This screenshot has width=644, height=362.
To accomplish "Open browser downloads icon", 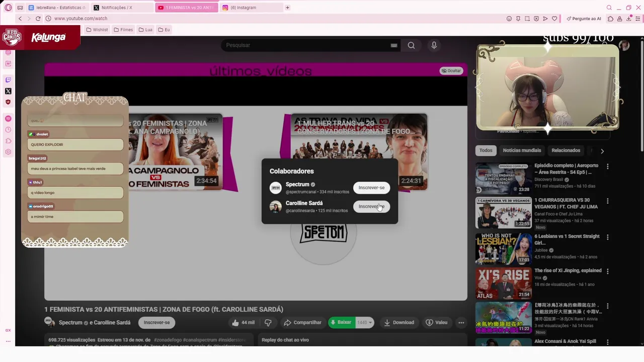I will point(629,19).
